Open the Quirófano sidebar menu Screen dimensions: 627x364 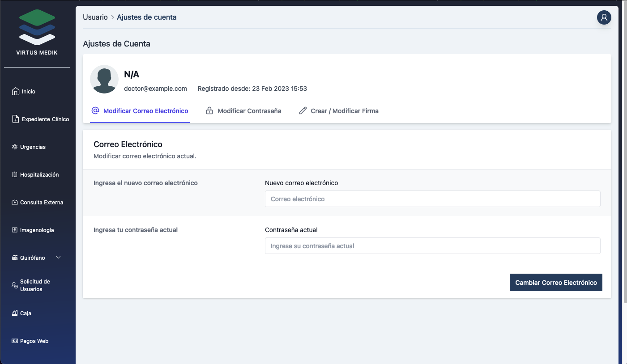pyautogui.click(x=32, y=258)
